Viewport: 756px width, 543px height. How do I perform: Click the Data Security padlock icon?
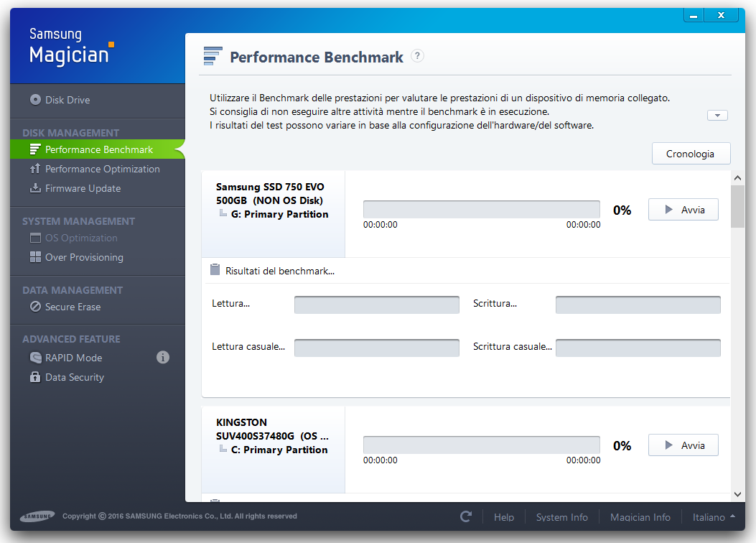click(35, 376)
